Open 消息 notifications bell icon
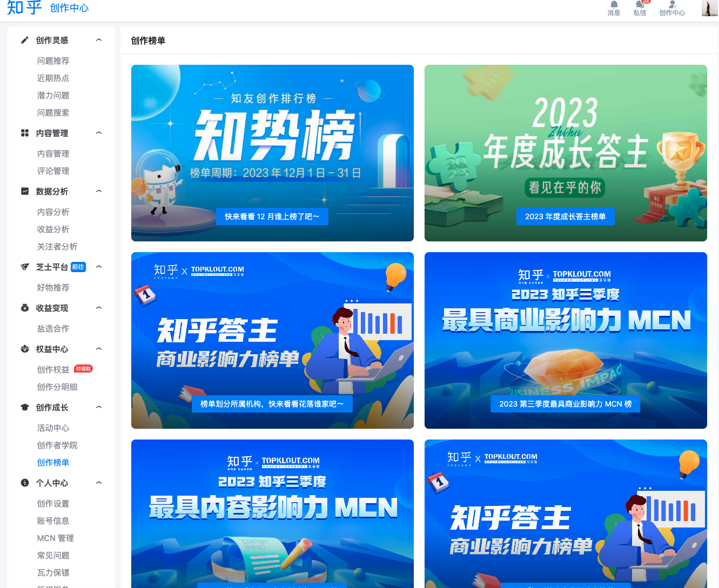Screen dimensions: 719x588 tap(614, 5)
